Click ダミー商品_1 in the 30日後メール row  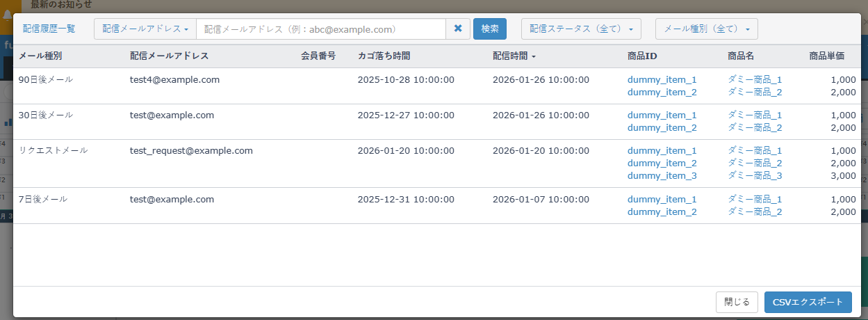pyautogui.click(x=755, y=115)
